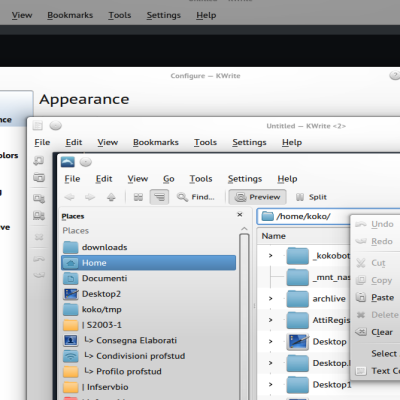Open File menu in KWrite <2> window
Image resolution: width=400 pixels, height=400 pixels.
(42, 142)
